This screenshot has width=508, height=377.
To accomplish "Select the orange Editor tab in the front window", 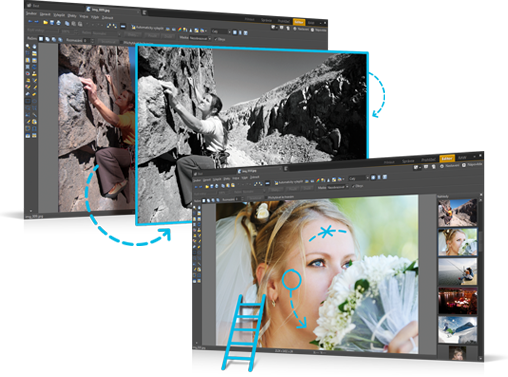I will coord(447,158).
